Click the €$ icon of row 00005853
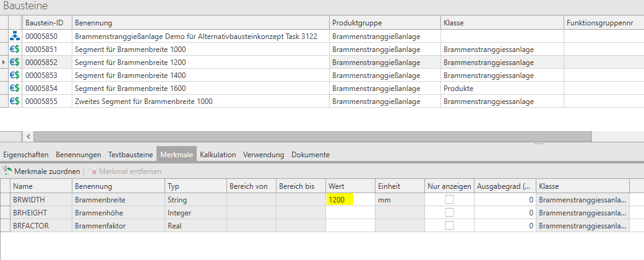 [x=15, y=75]
